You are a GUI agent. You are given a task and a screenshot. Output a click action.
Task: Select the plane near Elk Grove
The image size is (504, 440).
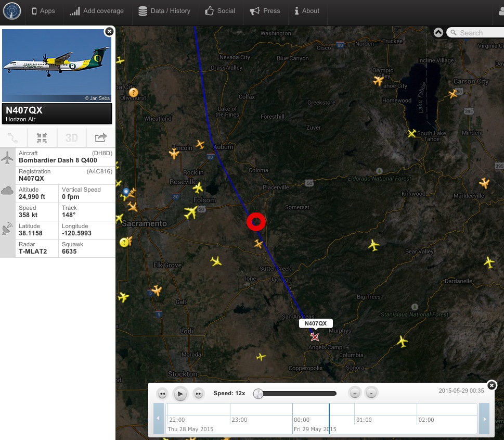216,261
